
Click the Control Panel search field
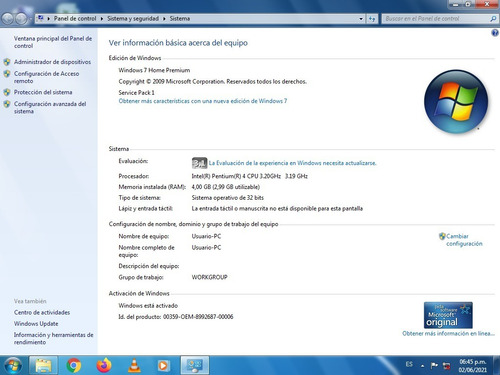[435, 19]
